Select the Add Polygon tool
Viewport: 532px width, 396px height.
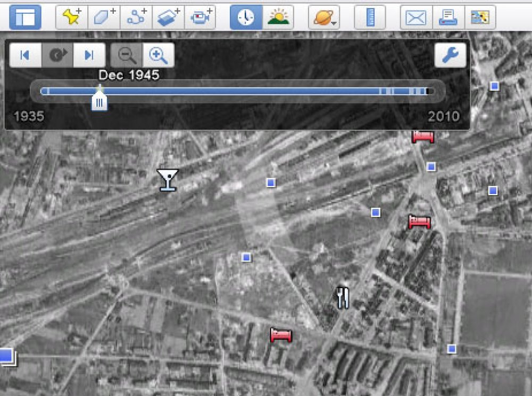104,17
